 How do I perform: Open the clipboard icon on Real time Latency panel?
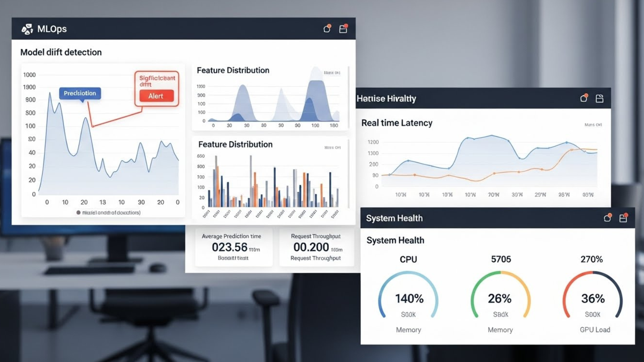599,98
